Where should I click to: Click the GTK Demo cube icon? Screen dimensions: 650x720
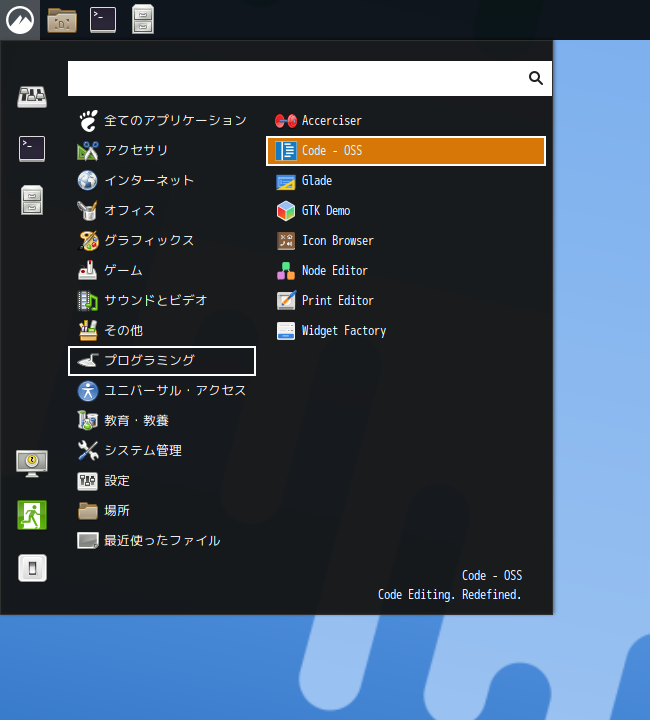pos(286,211)
